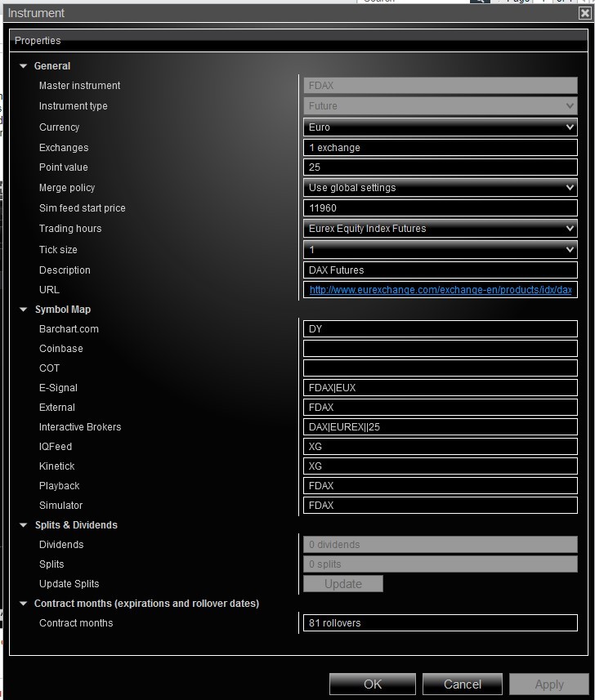Click the Contract months field showing 81 rollovers
Screen dimensions: 595x700
click(440, 623)
